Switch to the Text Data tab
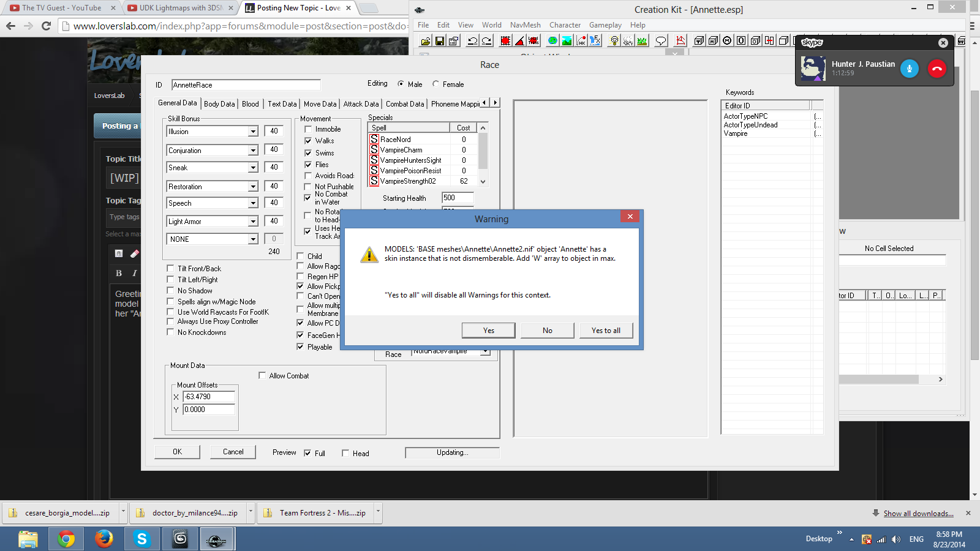Viewport: 980px width, 551px height. 282,104
